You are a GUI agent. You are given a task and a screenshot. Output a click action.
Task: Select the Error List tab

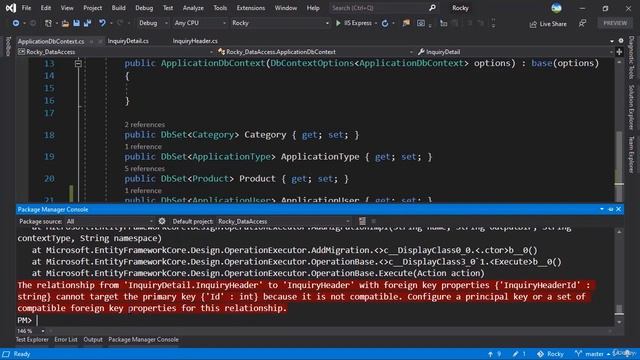(66, 340)
